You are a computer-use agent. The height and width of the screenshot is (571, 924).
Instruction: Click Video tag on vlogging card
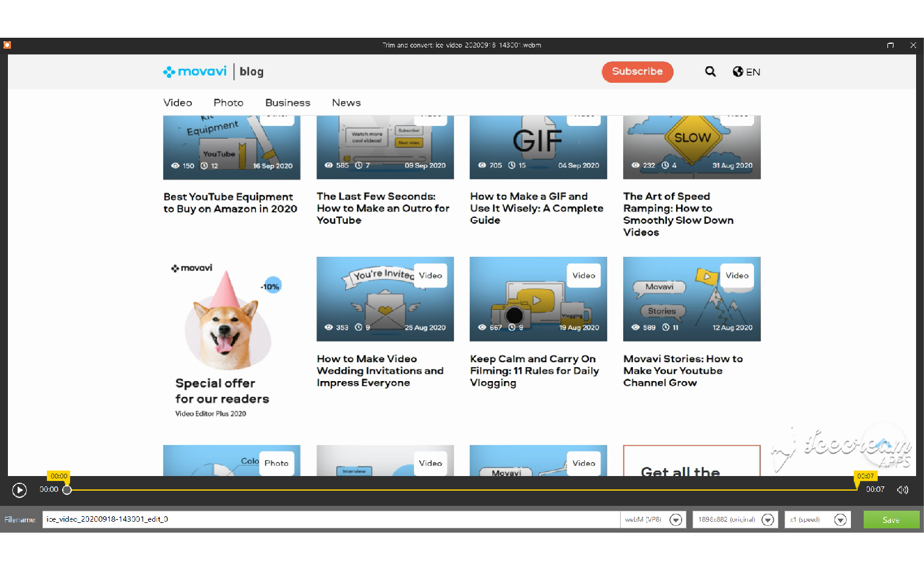coord(584,275)
